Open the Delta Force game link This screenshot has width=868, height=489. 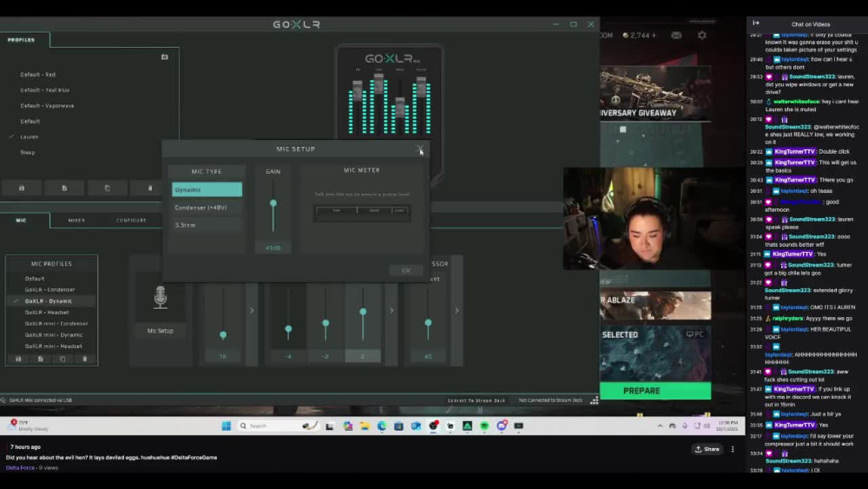point(20,468)
